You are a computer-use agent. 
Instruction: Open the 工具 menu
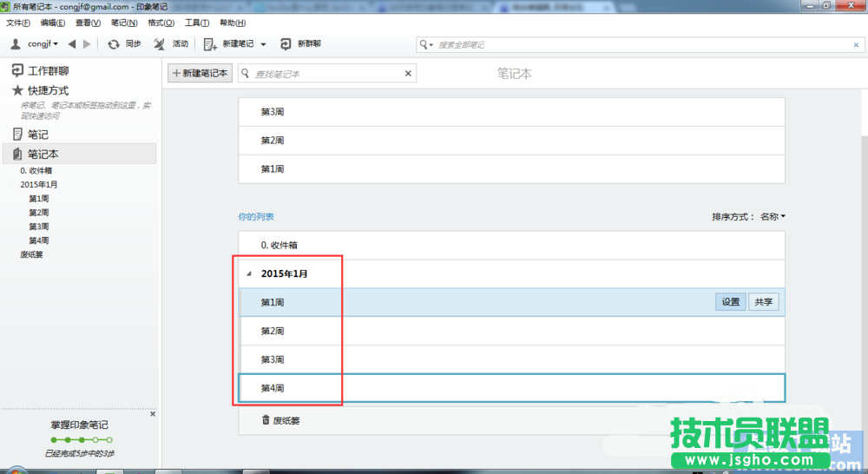(196, 23)
